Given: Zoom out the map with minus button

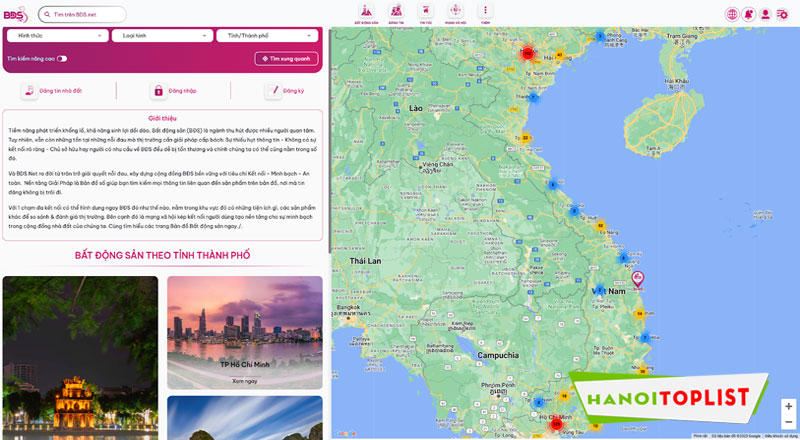Looking at the screenshot, I should click(x=788, y=422).
